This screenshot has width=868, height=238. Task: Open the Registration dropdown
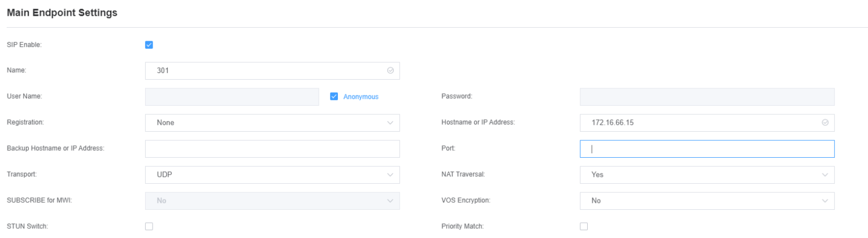click(x=272, y=123)
